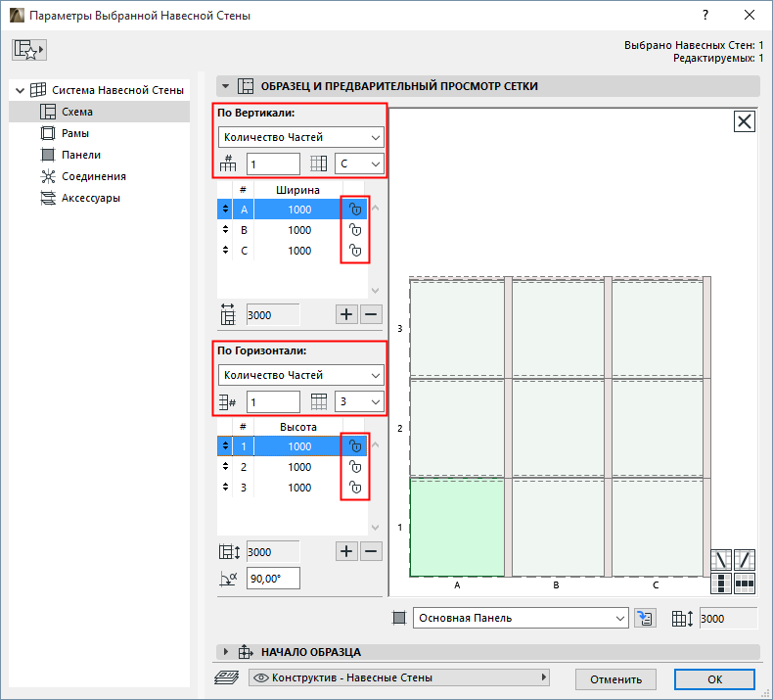Toggle the lock for row 2 height
The height and width of the screenshot is (700, 773).
pos(355,467)
